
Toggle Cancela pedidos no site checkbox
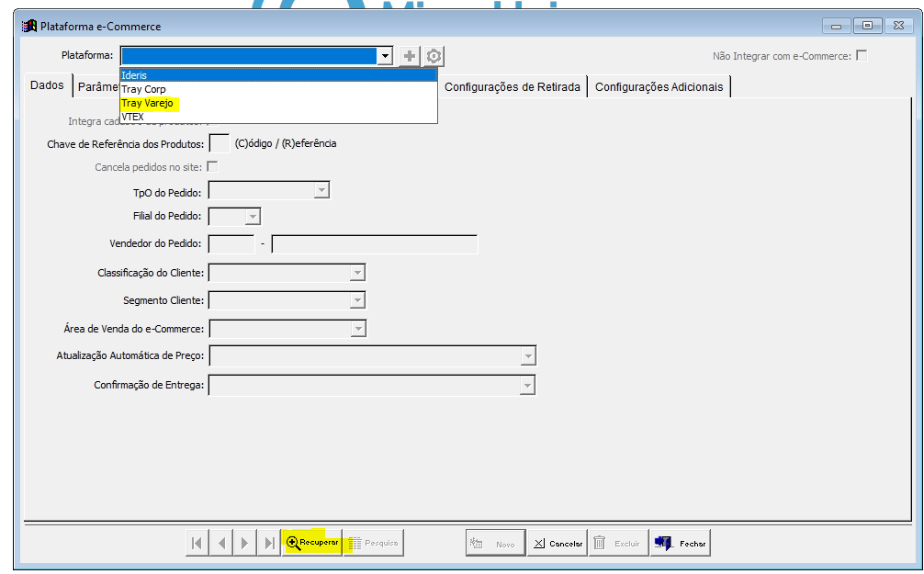pos(212,167)
